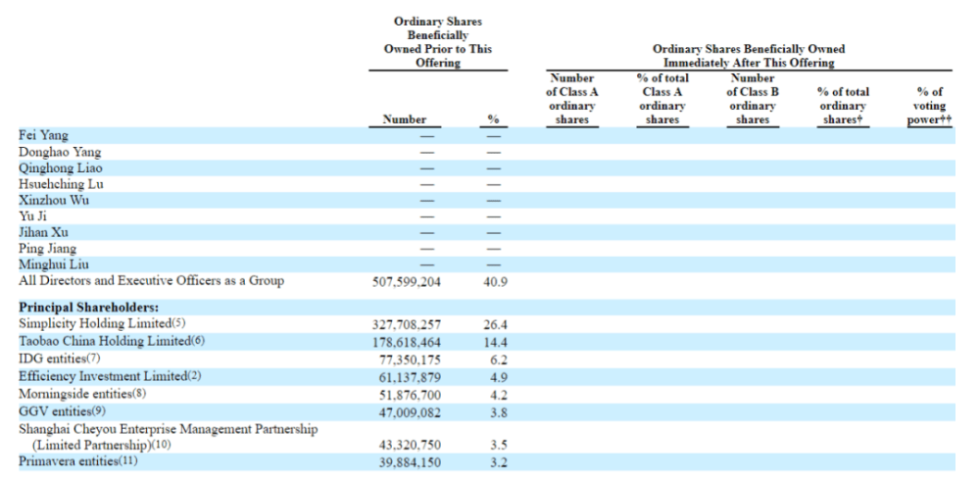Click the 3.8 percentage cell

pos(500,412)
